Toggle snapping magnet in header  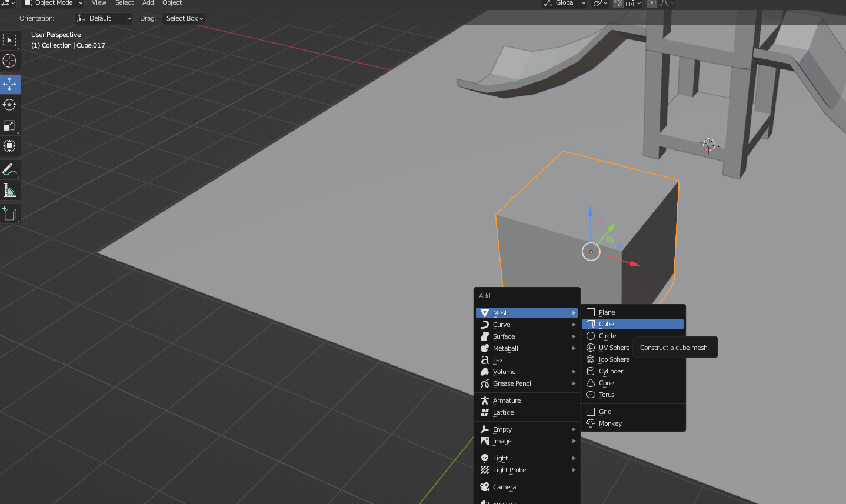(618, 3)
